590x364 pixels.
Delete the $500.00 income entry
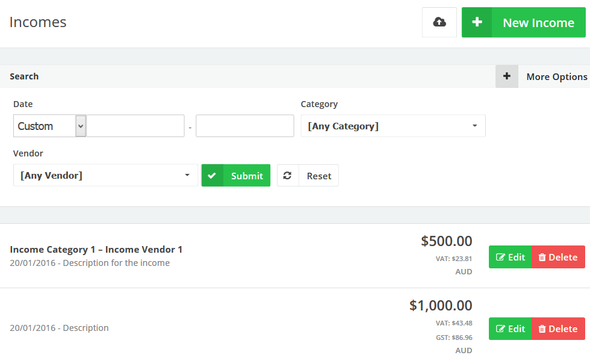[x=558, y=257]
